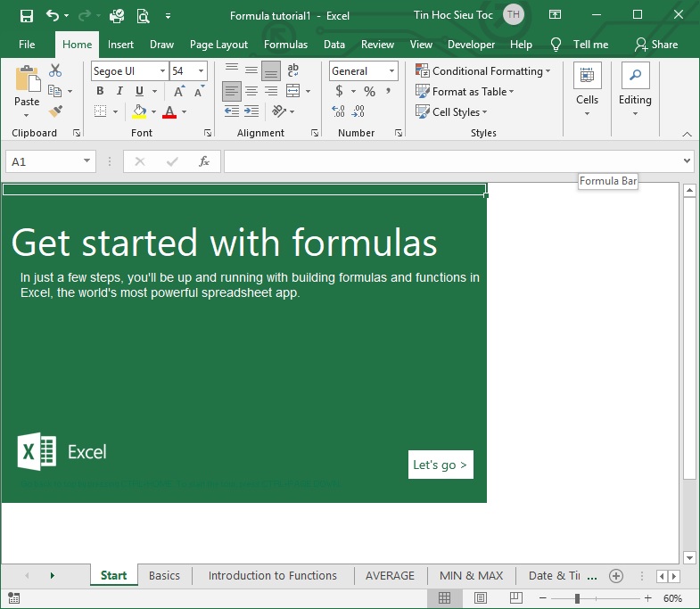
Task: Increase font size with the large A icon
Action: (179, 91)
